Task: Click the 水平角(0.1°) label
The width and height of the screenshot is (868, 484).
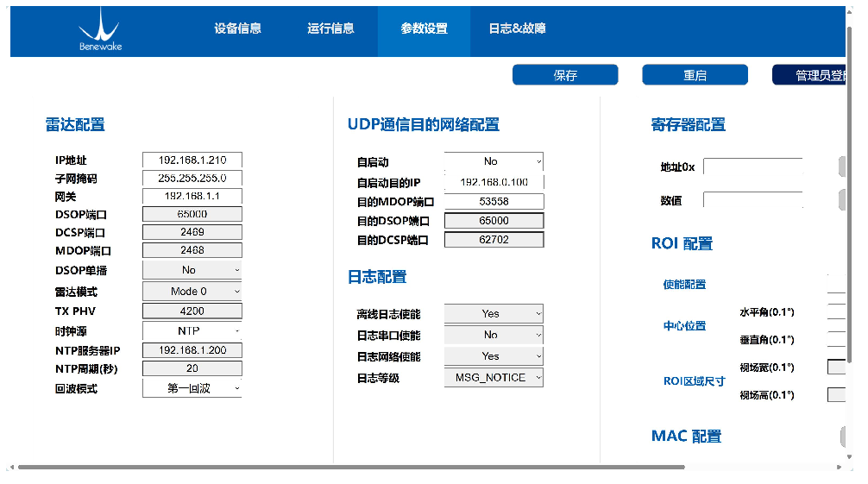Action: (767, 312)
